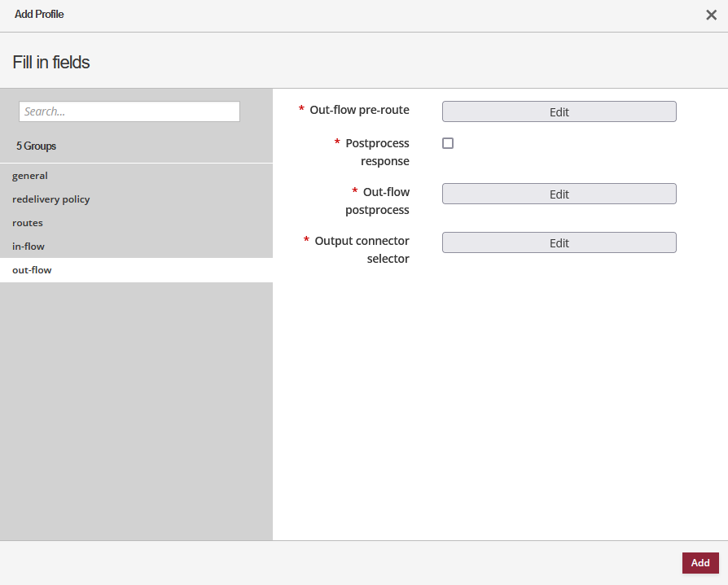Edit the Out-flow pre-route field

559,111
